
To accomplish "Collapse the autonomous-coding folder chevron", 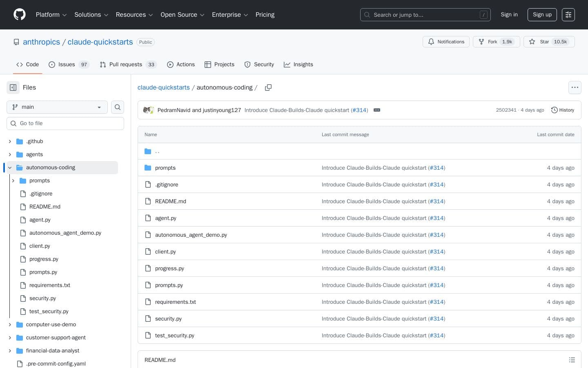I will click(x=9, y=167).
